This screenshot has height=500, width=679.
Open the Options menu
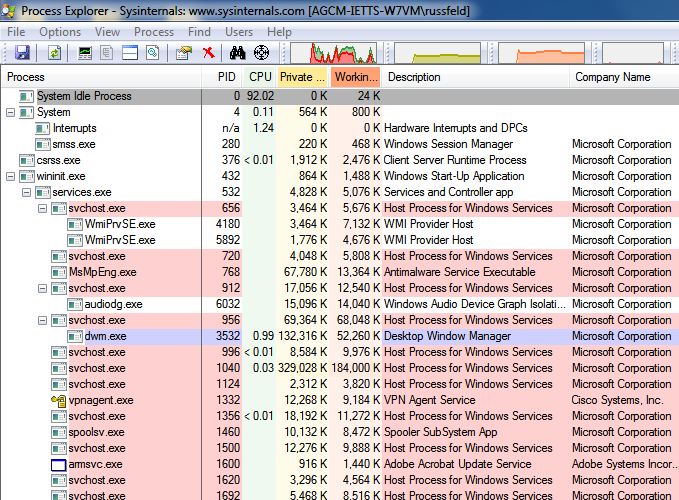pos(60,32)
